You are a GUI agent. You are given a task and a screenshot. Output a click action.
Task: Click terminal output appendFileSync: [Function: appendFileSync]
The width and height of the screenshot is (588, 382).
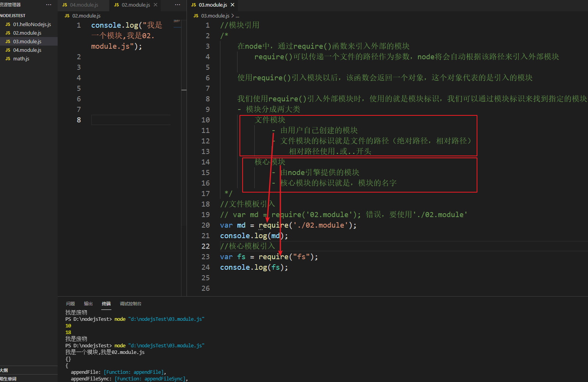(x=129, y=379)
